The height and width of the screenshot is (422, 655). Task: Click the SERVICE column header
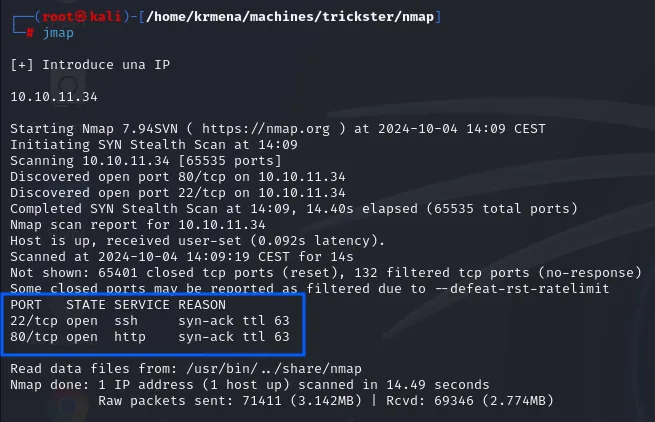[142, 305]
